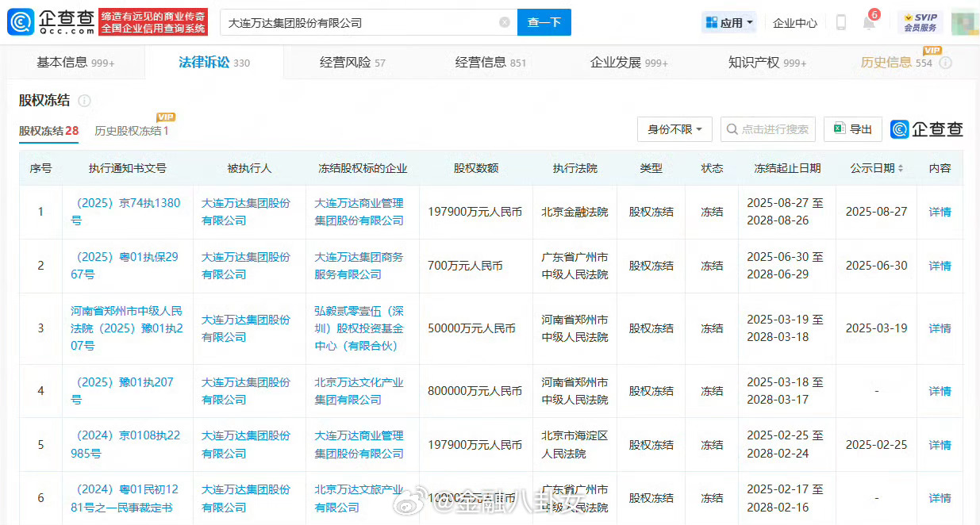Click 被执行人 大连万达集团 link in row 2
This screenshot has height=525, width=980.
click(246, 266)
